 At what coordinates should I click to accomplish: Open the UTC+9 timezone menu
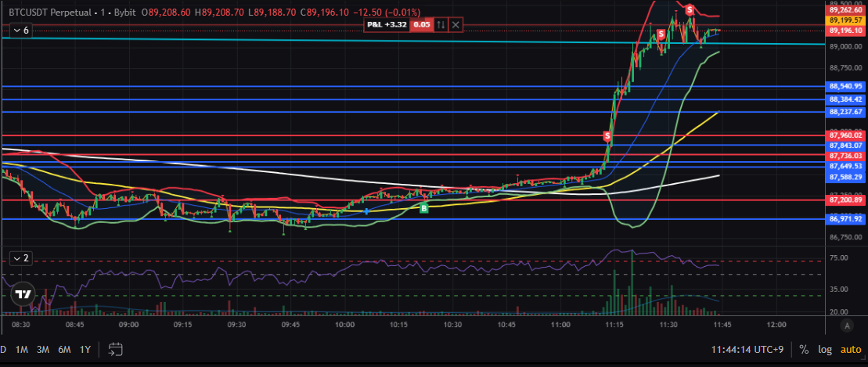(x=750, y=349)
